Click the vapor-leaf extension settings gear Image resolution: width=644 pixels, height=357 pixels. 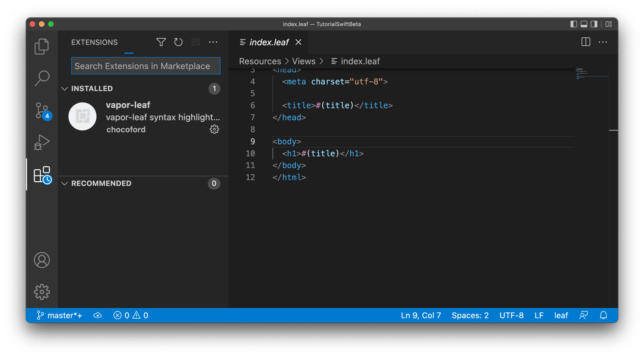point(214,129)
